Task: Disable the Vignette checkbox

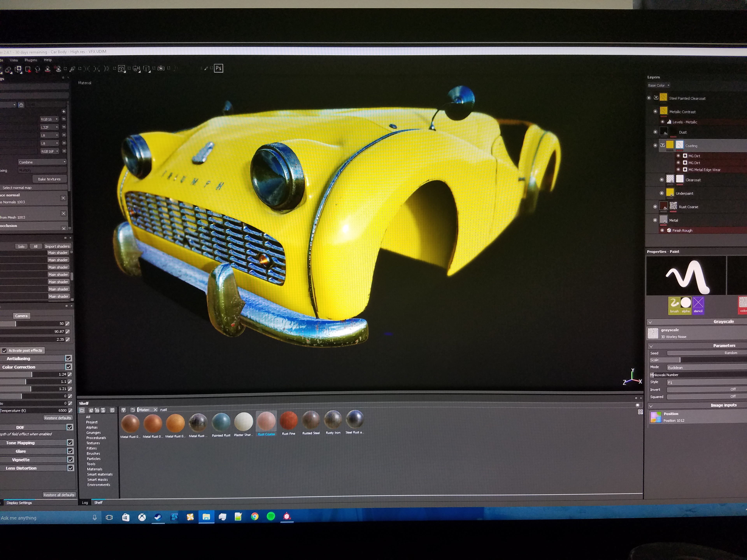Action: [x=70, y=459]
